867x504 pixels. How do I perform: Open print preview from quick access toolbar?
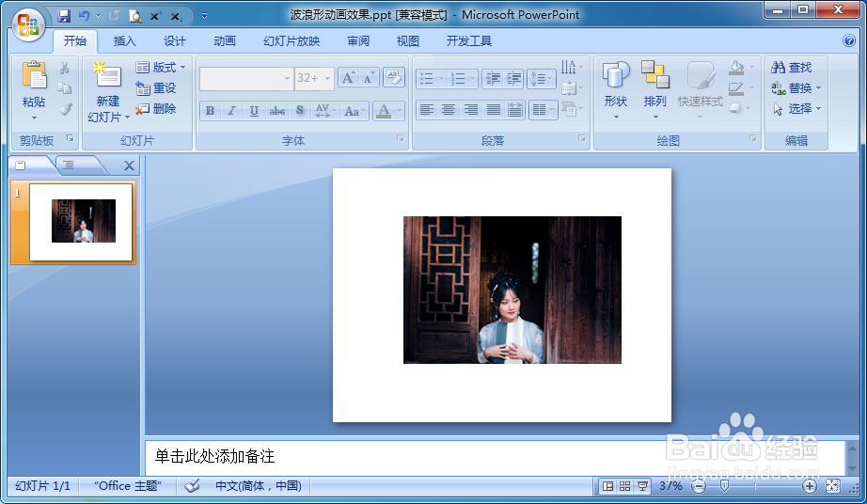point(135,16)
